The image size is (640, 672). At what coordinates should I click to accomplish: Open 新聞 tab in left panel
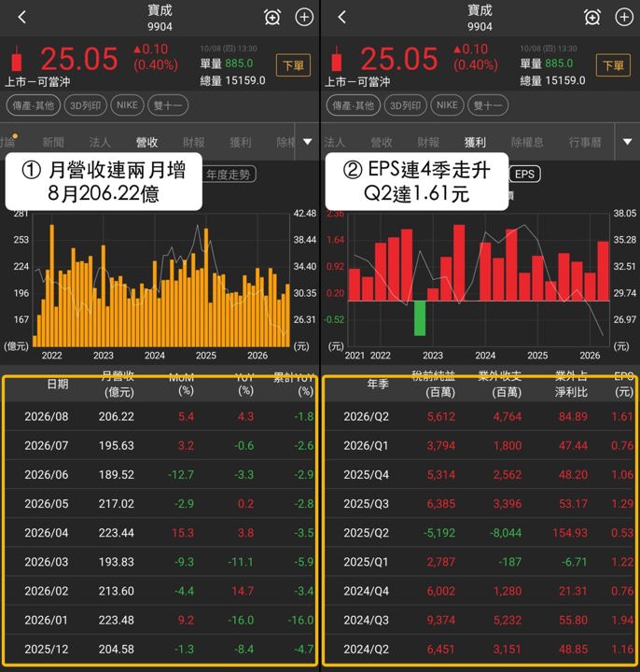pos(53,142)
